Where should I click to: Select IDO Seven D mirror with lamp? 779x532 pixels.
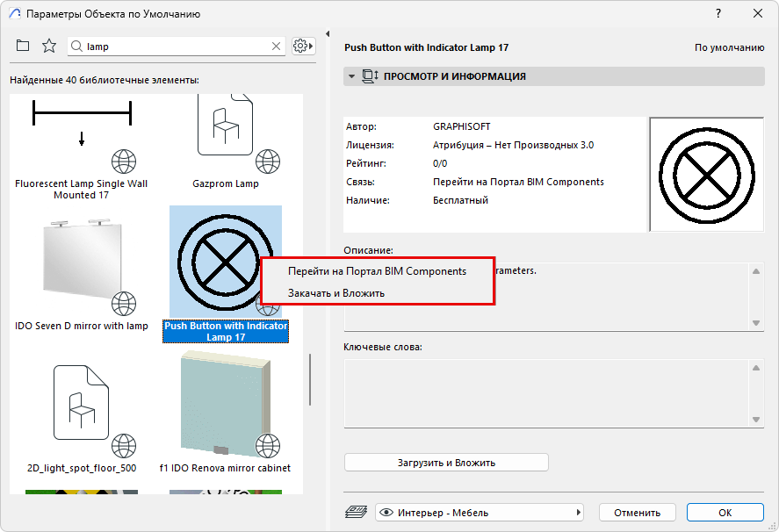click(x=81, y=275)
